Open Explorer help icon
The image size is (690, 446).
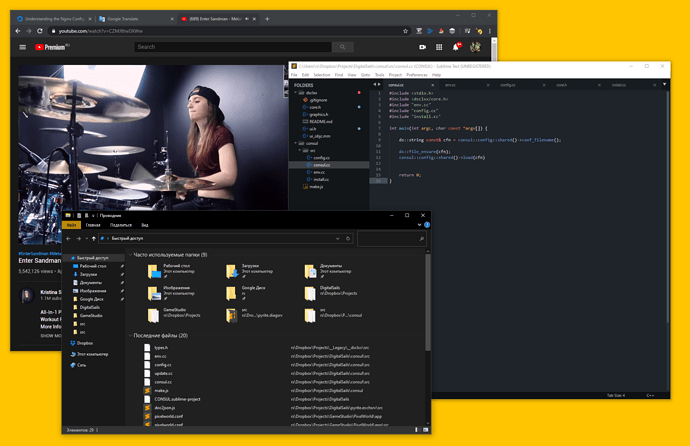click(x=427, y=225)
